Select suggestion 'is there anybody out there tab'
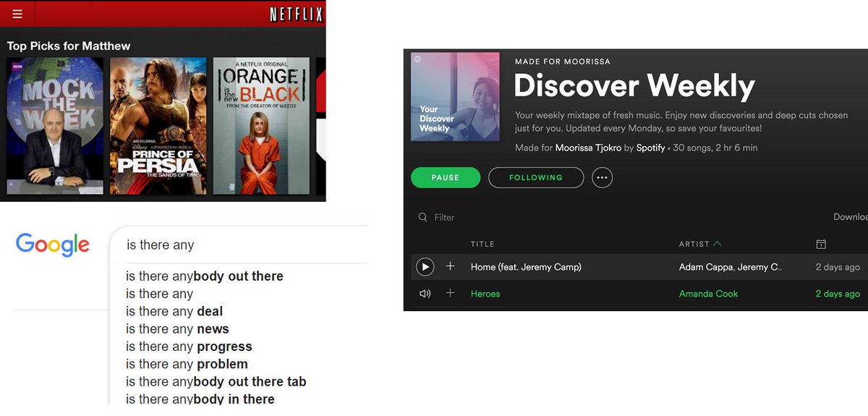This screenshot has height=416, width=868. coord(216,381)
